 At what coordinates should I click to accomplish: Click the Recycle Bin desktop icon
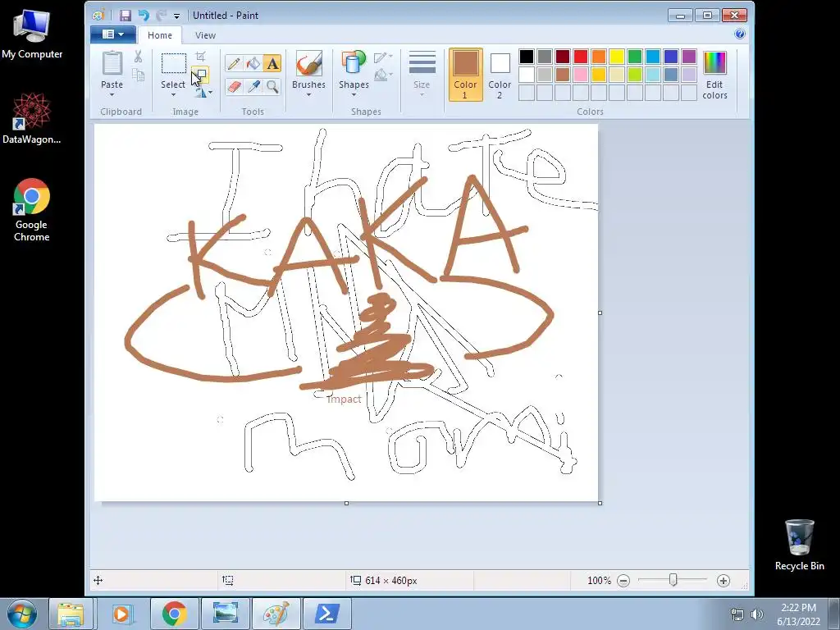(x=799, y=545)
